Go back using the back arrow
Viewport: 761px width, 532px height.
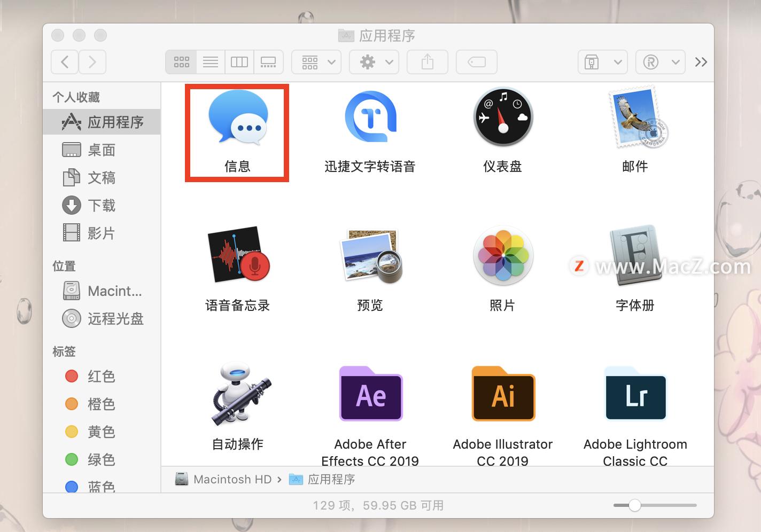(64, 61)
